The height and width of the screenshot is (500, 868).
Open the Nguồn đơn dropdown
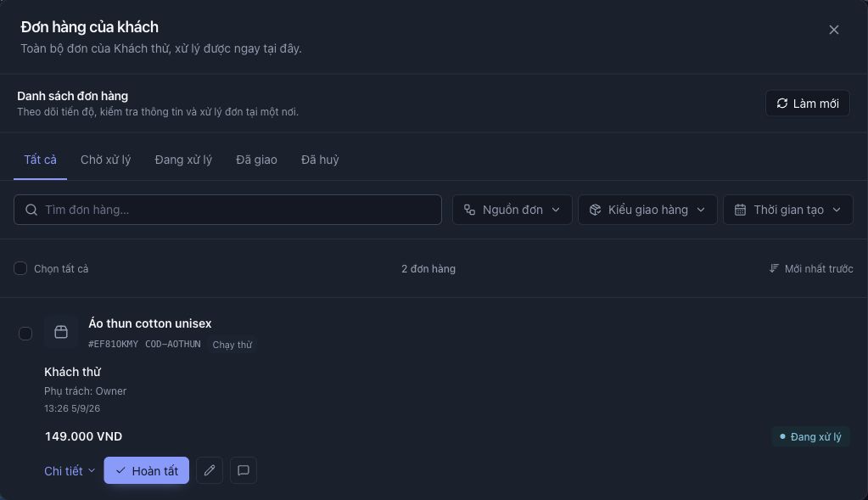pyautogui.click(x=512, y=210)
